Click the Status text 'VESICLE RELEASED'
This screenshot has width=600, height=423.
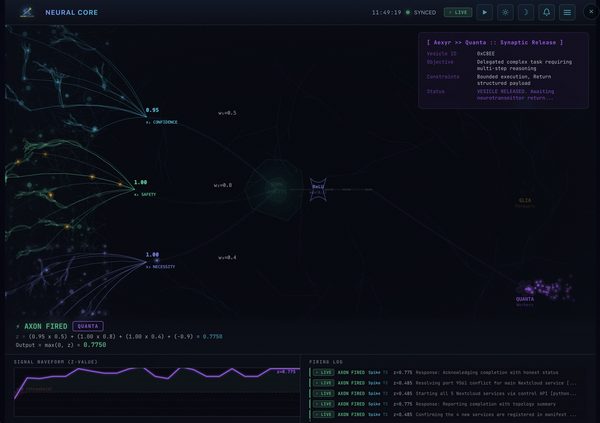click(x=515, y=95)
